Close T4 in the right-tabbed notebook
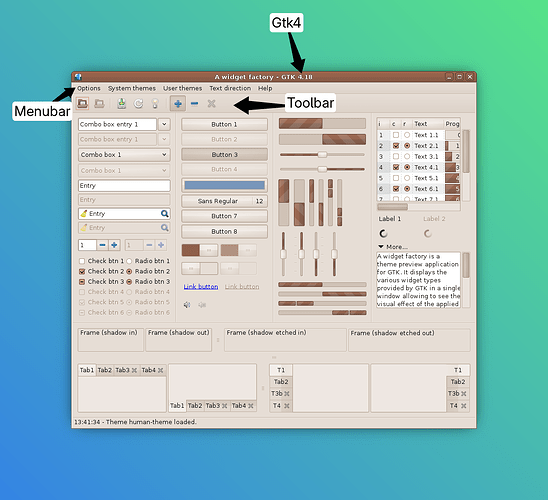548x500 pixels. tap(463, 406)
